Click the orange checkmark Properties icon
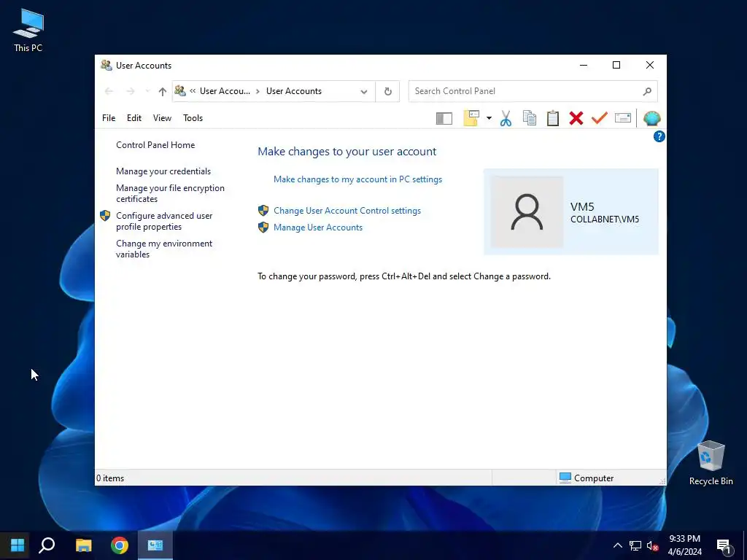This screenshot has height=560, width=747. [600, 117]
